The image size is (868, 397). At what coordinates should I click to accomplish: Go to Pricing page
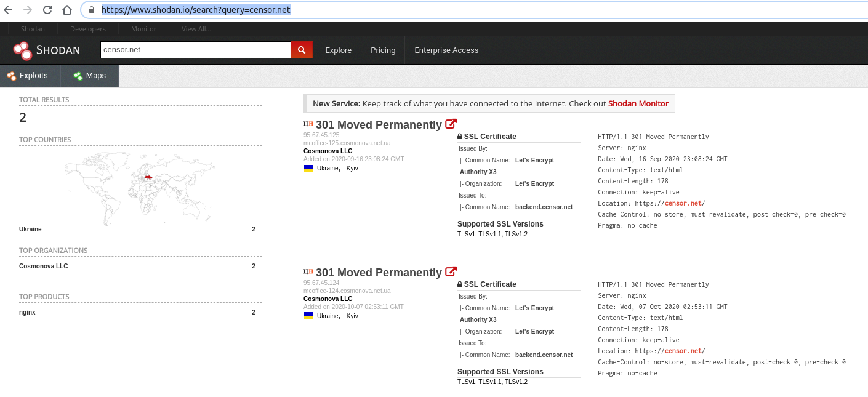tap(383, 50)
